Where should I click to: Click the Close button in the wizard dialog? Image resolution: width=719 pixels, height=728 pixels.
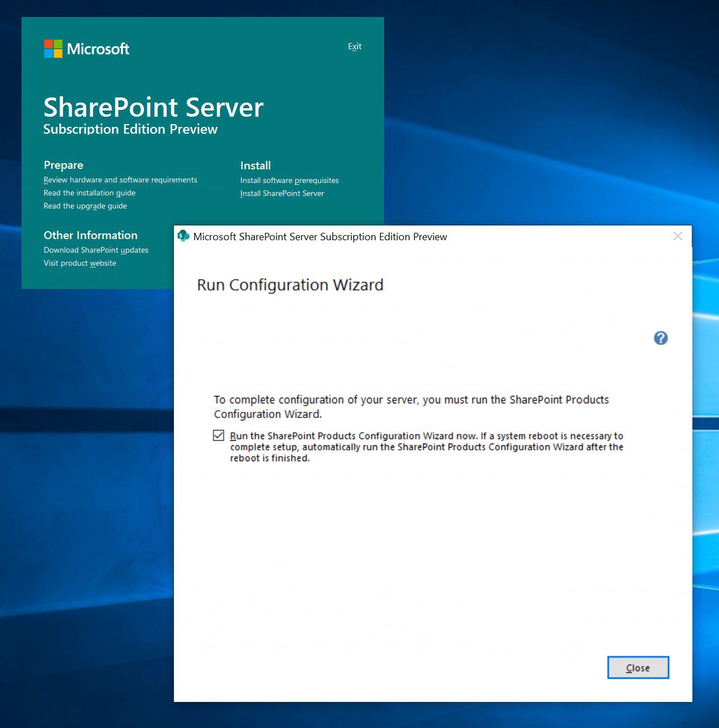[638, 668]
